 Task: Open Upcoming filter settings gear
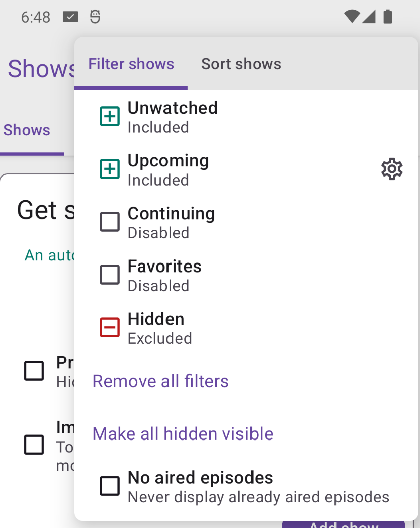[x=392, y=168]
